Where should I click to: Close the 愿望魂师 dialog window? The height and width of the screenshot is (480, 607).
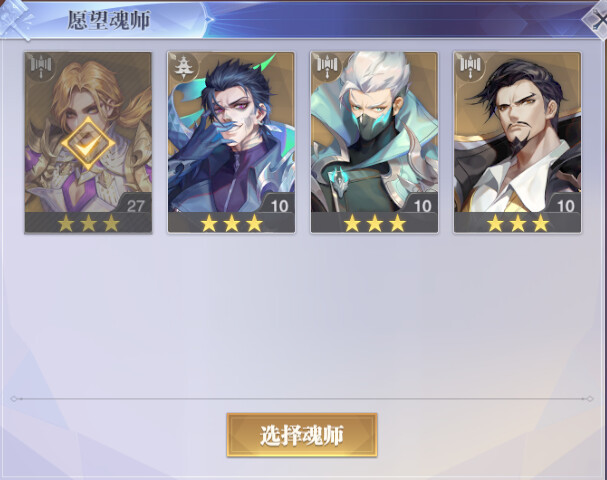[597, 20]
